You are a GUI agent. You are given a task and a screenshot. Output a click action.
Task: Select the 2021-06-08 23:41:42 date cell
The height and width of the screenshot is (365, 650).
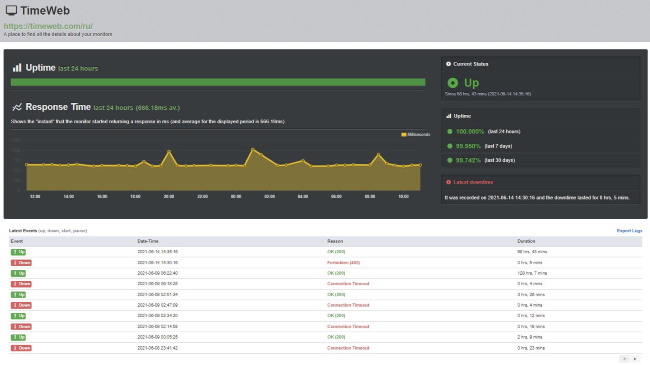[158, 348]
